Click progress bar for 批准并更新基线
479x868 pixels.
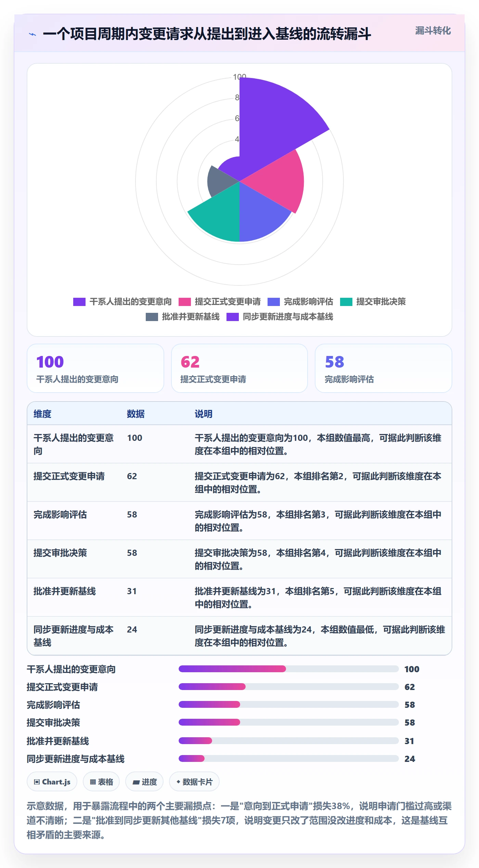[288, 741]
